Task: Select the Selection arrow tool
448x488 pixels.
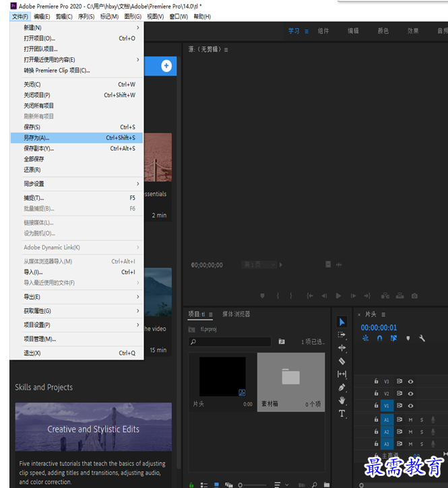Action: (342, 322)
